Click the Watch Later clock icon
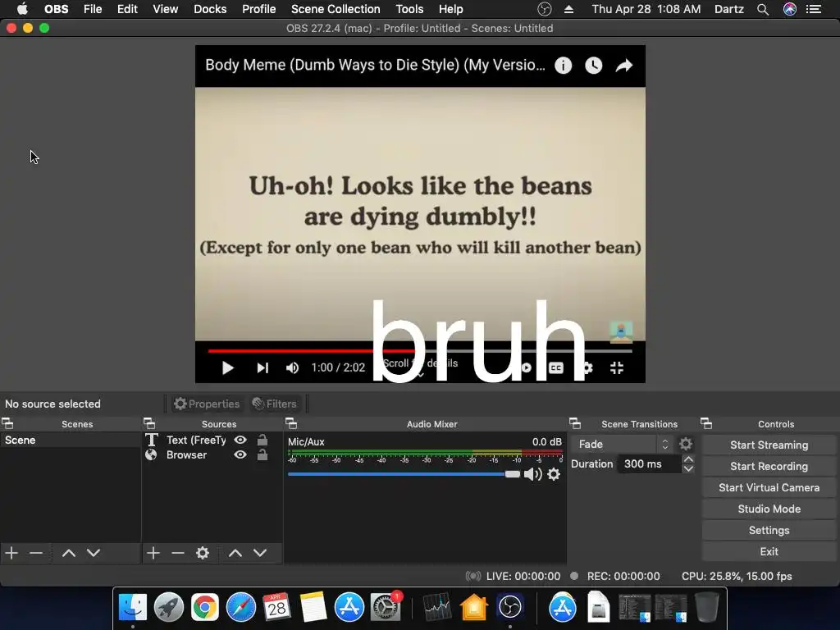The width and height of the screenshot is (840, 630). pyautogui.click(x=594, y=66)
